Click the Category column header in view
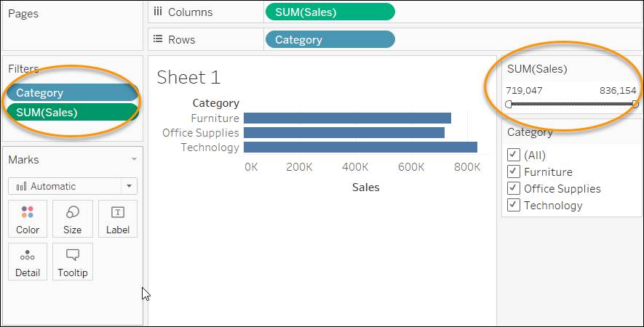 pyautogui.click(x=216, y=103)
